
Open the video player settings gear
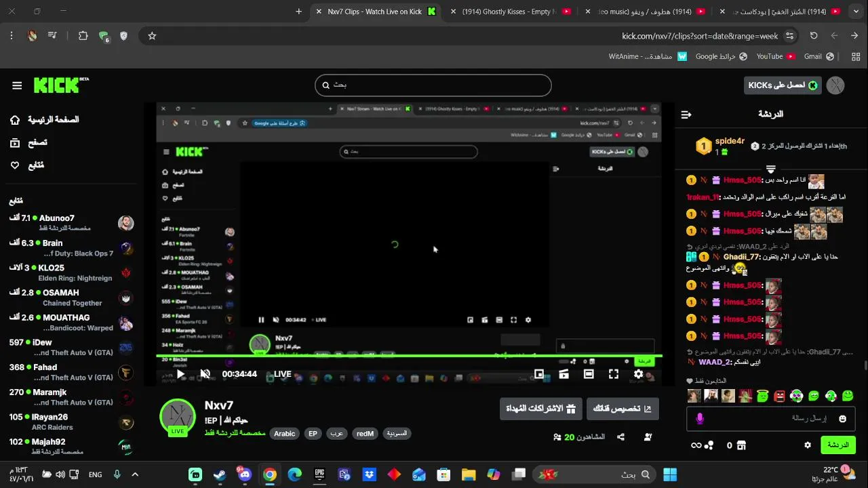click(x=638, y=374)
